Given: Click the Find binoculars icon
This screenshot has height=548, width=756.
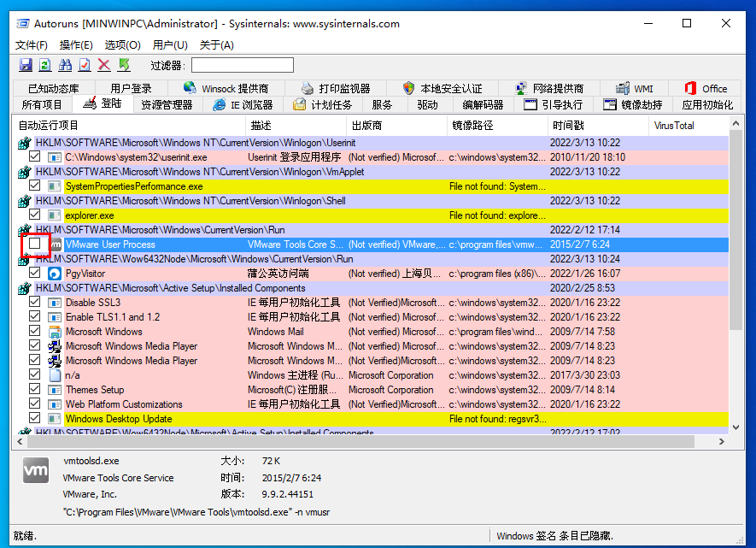Looking at the screenshot, I should 65,65.
